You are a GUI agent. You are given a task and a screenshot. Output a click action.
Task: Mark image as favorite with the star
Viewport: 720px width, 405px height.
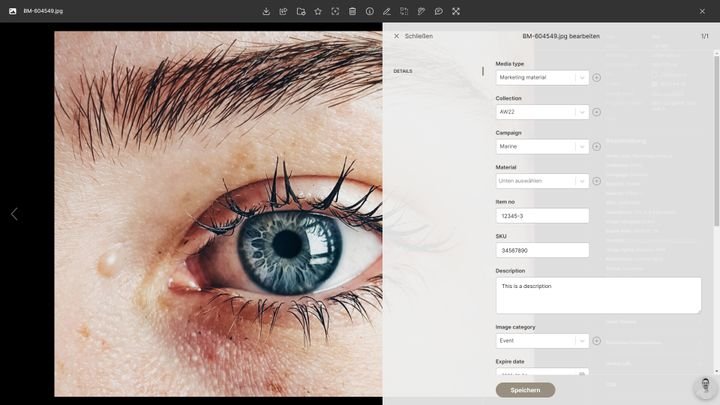pyautogui.click(x=318, y=11)
